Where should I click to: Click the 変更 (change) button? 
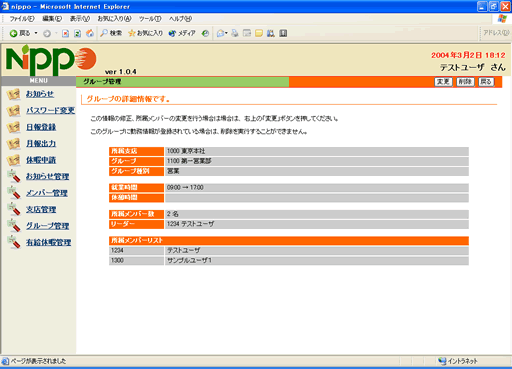click(443, 82)
